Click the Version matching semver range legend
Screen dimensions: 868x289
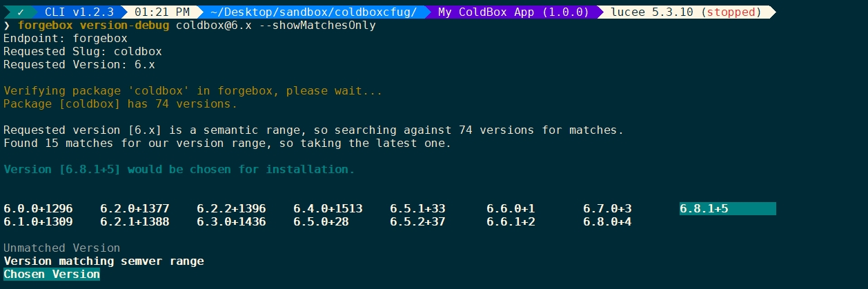coord(103,261)
